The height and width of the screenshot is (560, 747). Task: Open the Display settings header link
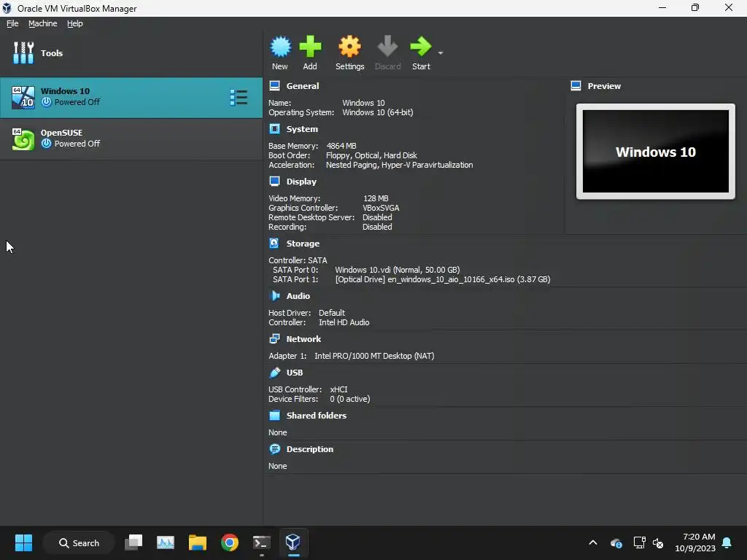pyautogui.click(x=301, y=182)
